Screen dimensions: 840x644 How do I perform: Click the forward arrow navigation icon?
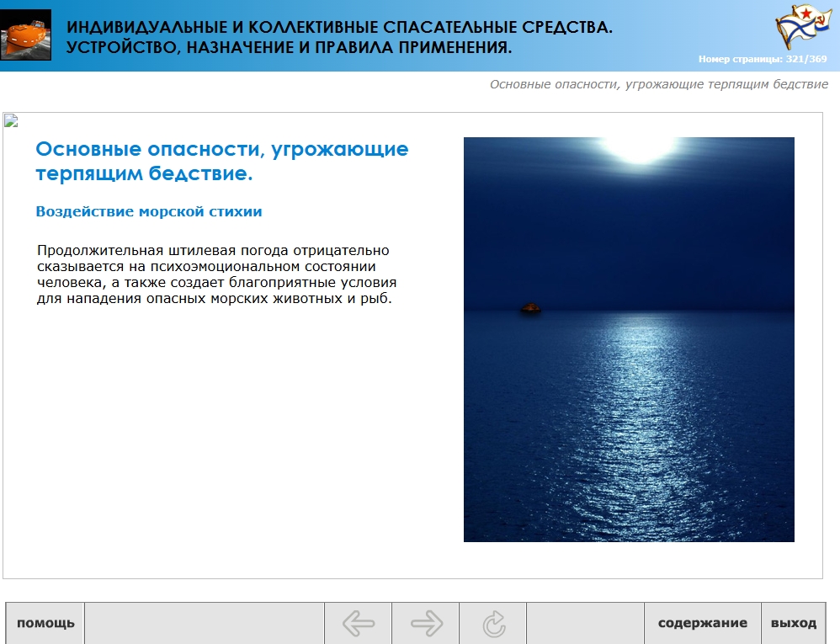[x=426, y=624]
